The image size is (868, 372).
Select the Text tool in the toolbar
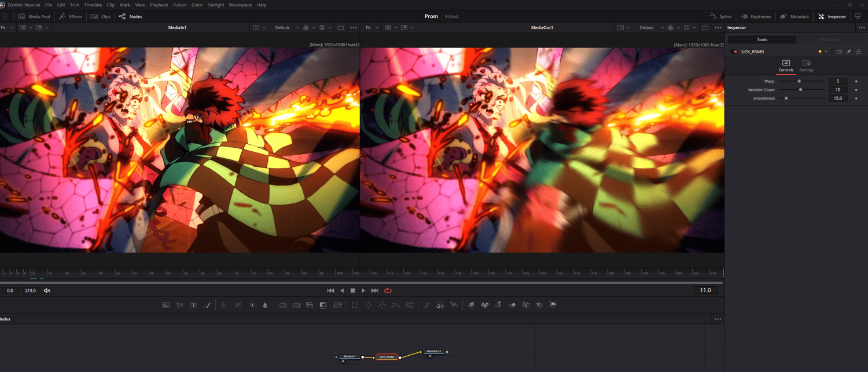tap(193, 305)
